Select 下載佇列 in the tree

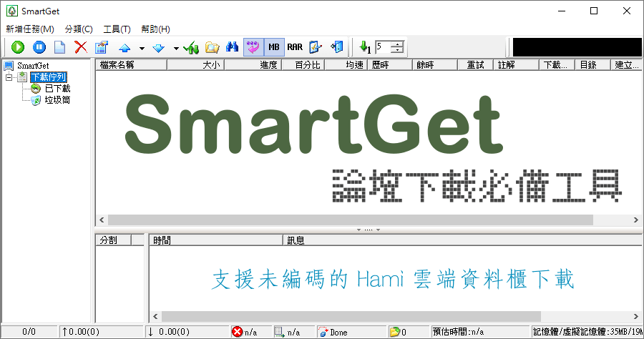tap(49, 77)
